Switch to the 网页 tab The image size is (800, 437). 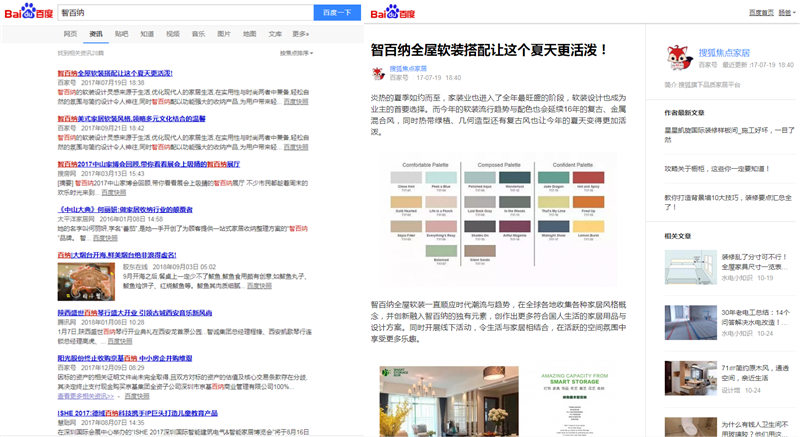pyautogui.click(x=70, y=34)
